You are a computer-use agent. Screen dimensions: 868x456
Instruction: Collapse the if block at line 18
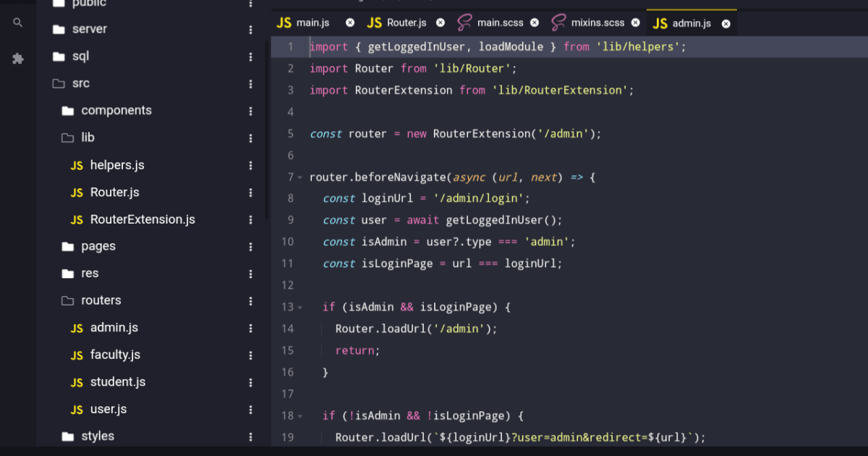point(299,415)
